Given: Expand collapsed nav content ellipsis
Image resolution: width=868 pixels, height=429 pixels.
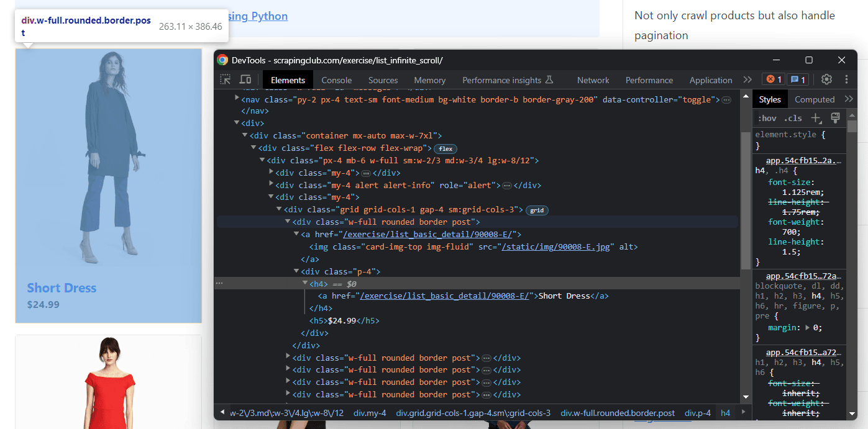Looking at the screenshot, I should point(726,99).
